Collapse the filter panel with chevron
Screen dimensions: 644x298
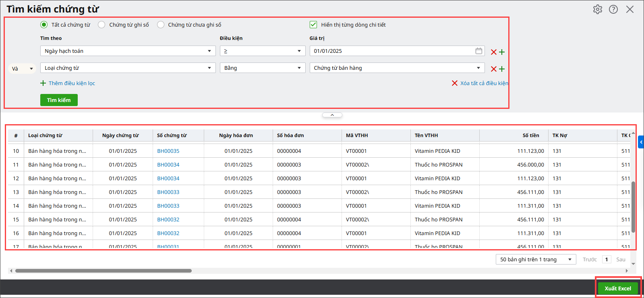click(332, 115)
